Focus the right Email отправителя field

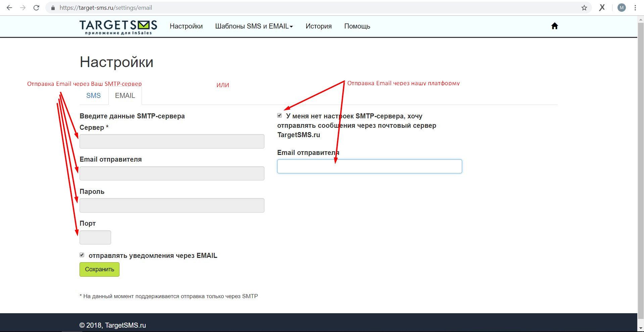369,166
